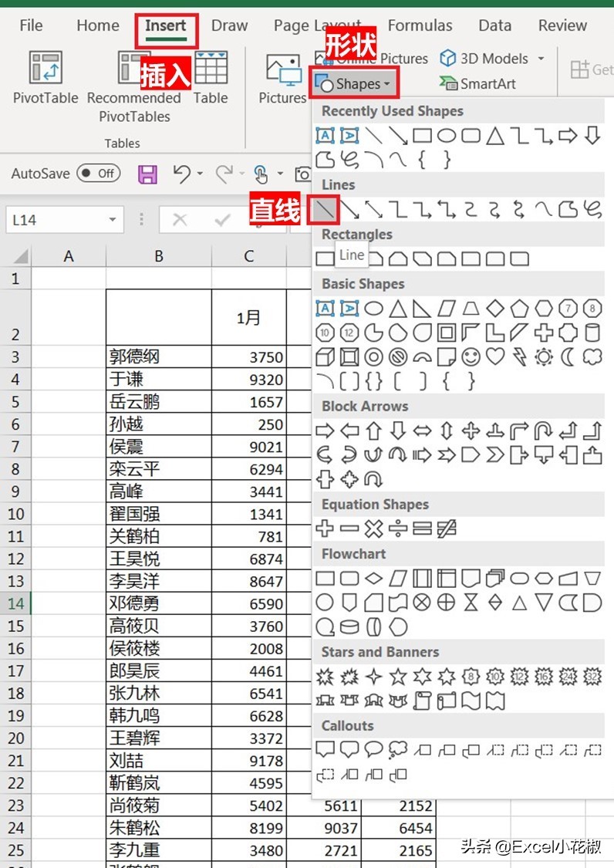Click cell containing 郭德纲
Viewport: 614px width, 868px height.
coord(159,356)
